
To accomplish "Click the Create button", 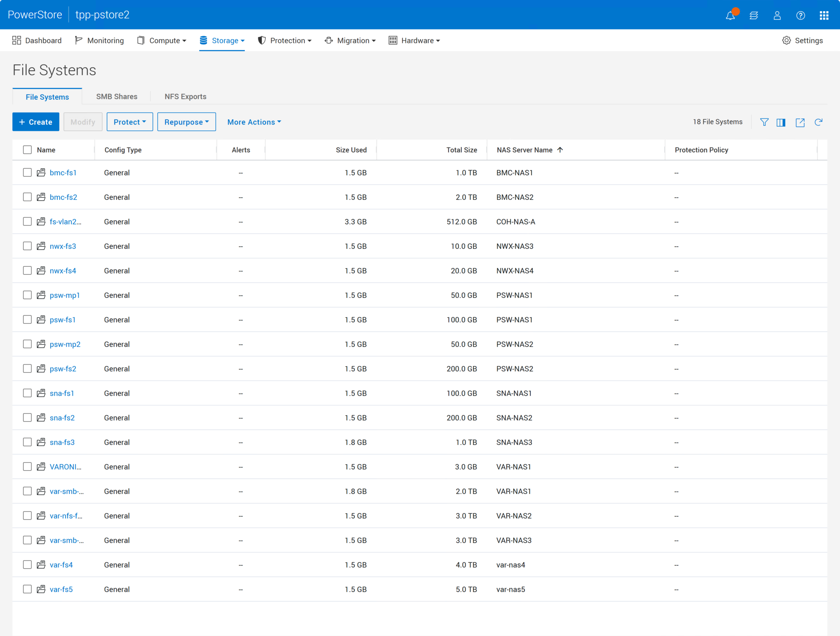I will coord(36,122).
